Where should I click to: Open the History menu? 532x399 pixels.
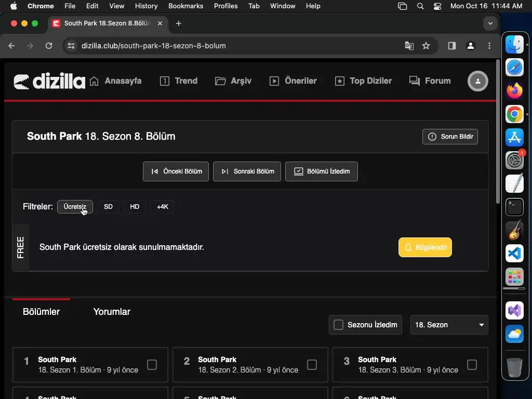pos(146,6)
